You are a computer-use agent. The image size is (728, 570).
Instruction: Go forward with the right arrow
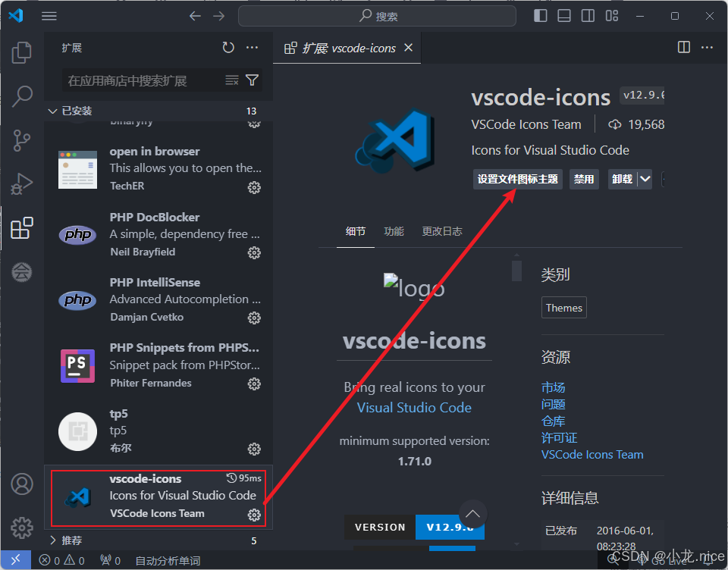coord(218,16)
